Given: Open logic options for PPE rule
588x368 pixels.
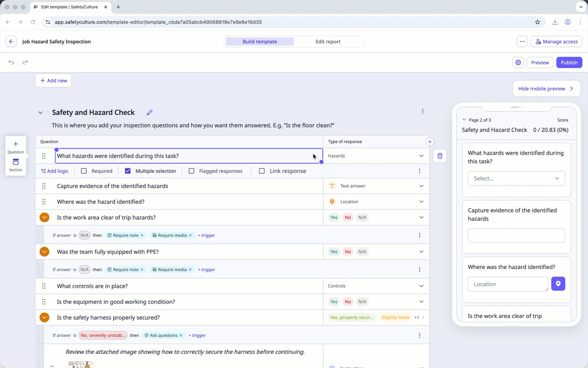Looking at the screenshot, I should 419,270.
